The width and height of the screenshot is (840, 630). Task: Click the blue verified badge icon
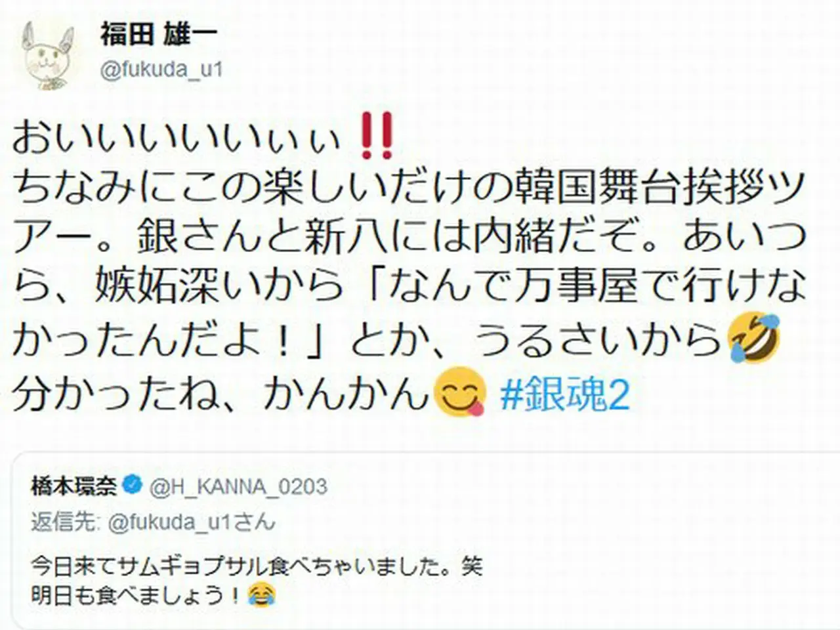[133, 486]
